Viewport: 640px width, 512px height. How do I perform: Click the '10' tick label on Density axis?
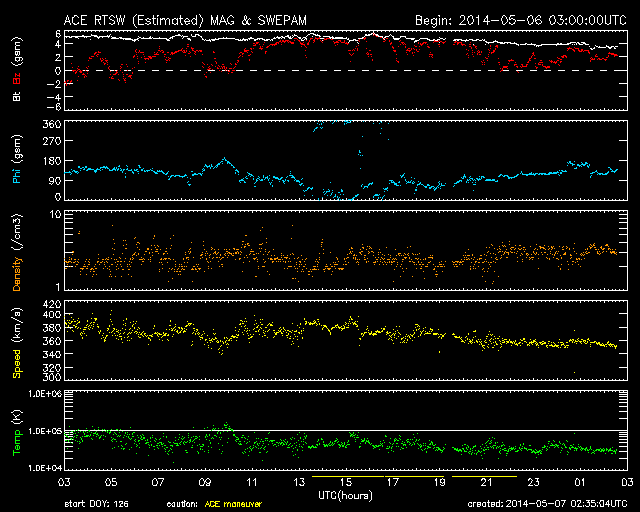56,214
